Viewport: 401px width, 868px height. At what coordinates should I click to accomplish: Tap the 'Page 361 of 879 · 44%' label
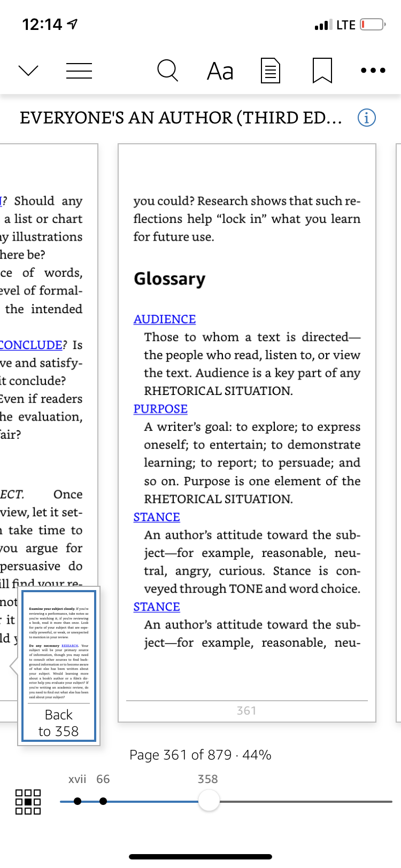[x=200, y=755]
